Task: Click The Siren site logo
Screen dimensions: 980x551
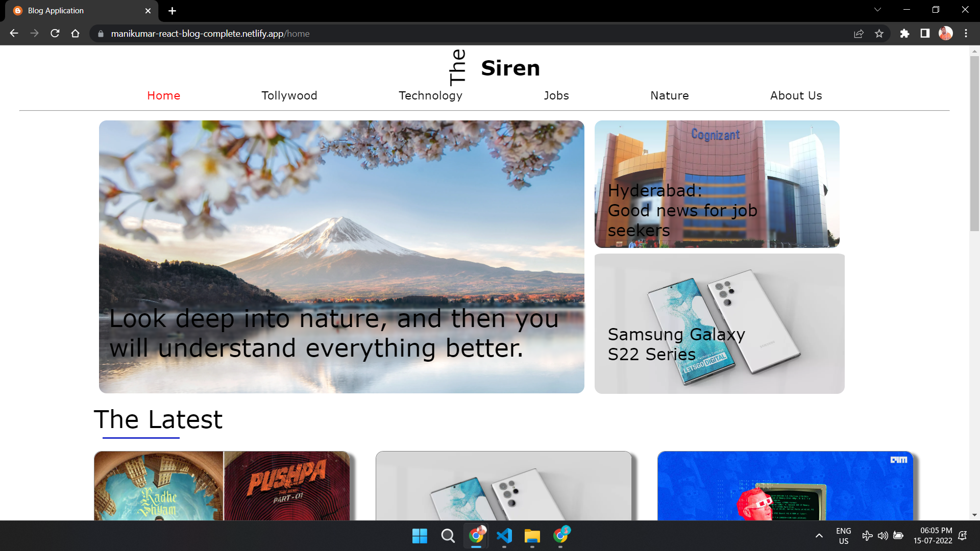Action: coord(494,68)
